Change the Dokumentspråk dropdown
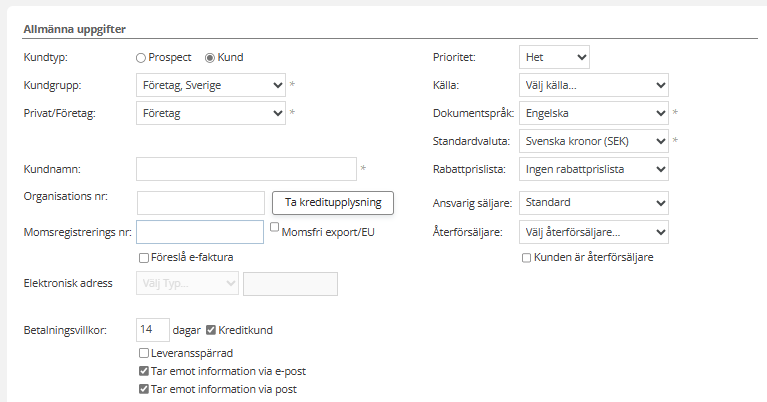The width and height of the screenshot is (767, 402). click(x=593, y=113)
